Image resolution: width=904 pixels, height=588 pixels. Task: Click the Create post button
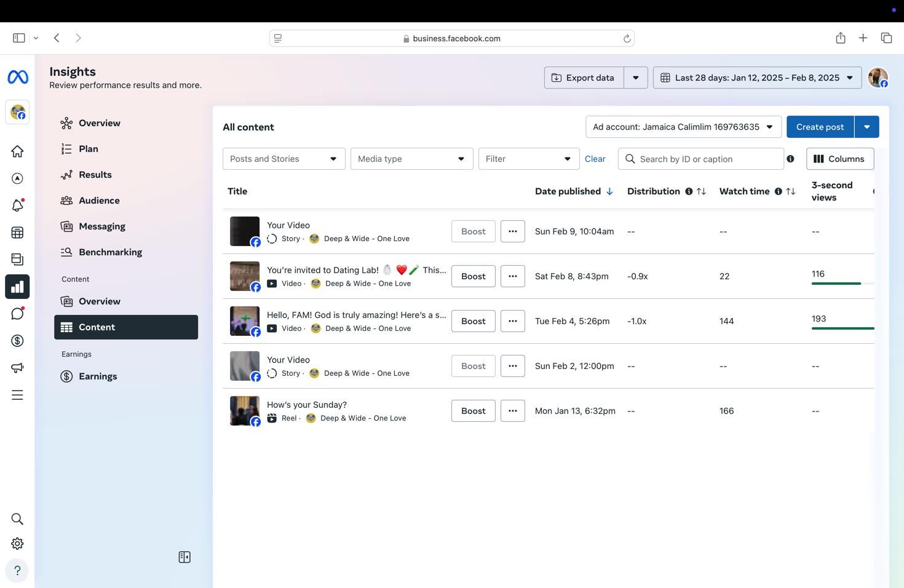click(820, 127)
